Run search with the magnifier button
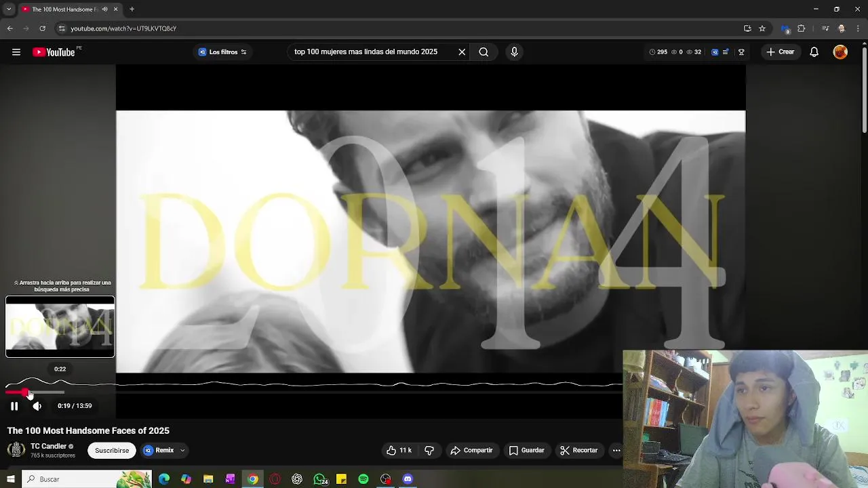 [x=484, y=52]
